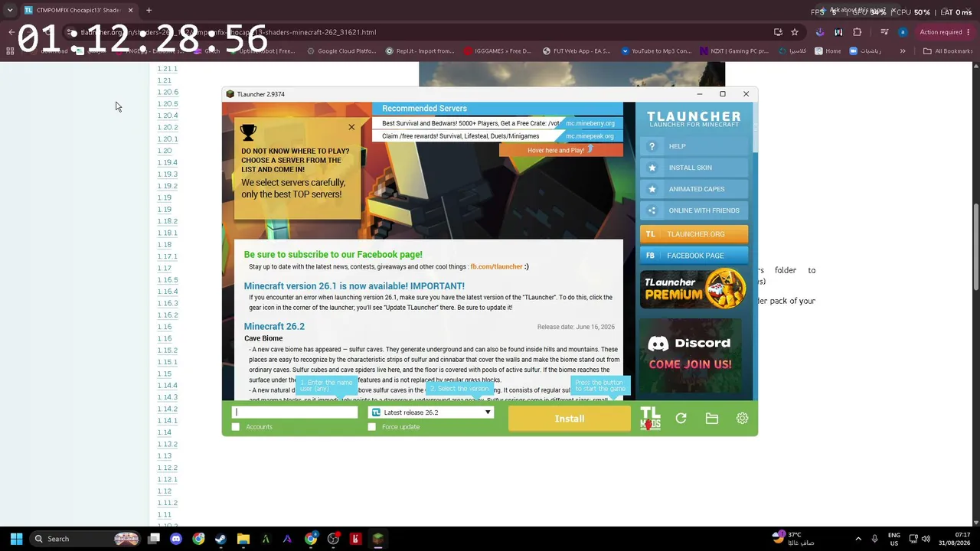Click version 1.18.2 link on the webpage

pos(168,221)
